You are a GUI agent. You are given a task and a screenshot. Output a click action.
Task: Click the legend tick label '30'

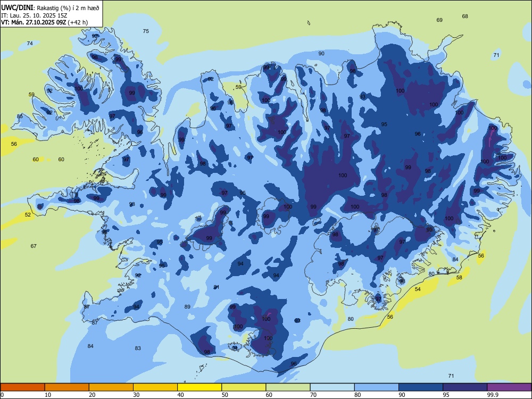(x=136, y=395)
